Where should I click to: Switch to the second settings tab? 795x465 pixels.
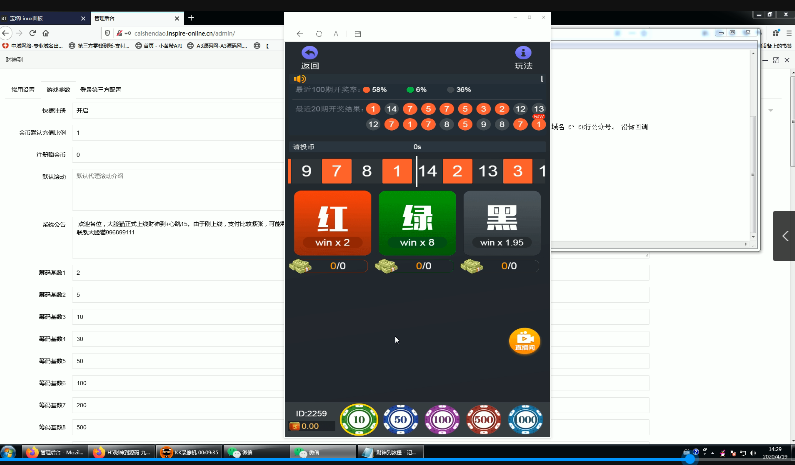tap(58, 89)
